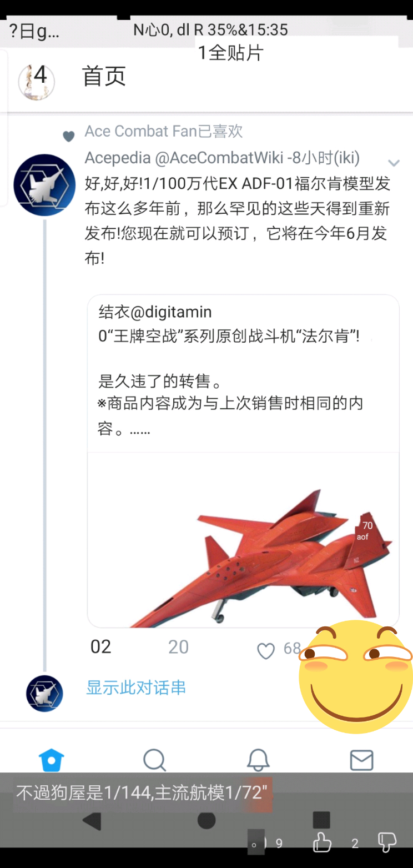Open Acepedia's large profile avatar
This screenshot has height=868, width=413.
click(44, 185)
